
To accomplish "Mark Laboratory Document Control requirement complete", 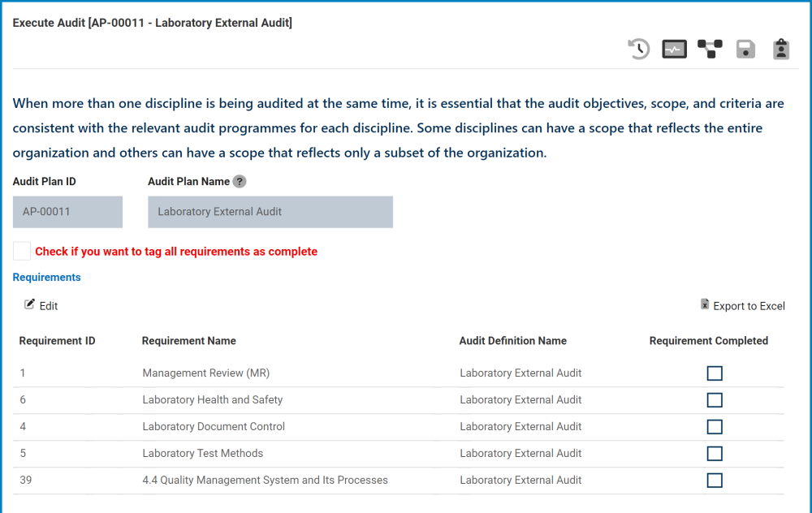I will [715, 427].
